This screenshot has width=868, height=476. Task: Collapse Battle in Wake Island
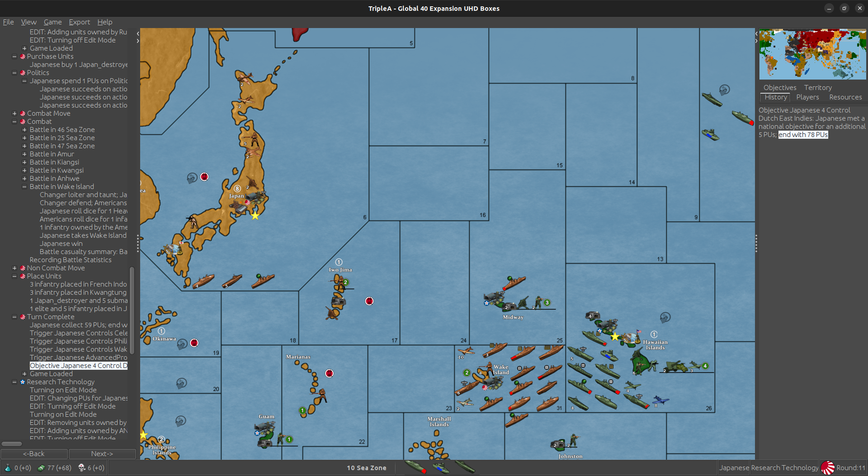(x=24, y=187)
